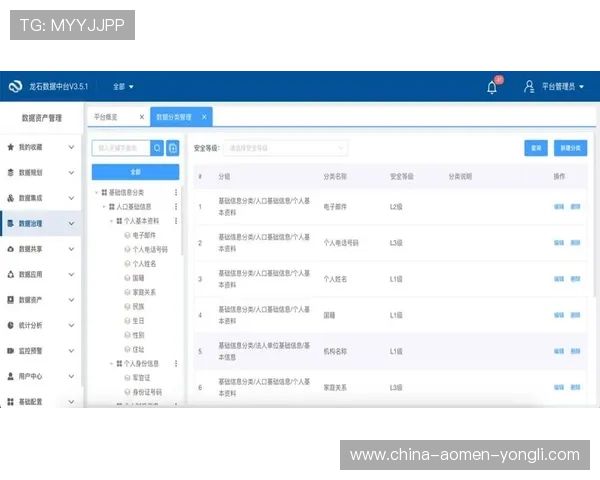Image resolution: width=600 pixels, height=480 pixels.
Task: Click the 监控预警 sidebar icon
Action: pos(11,351)
